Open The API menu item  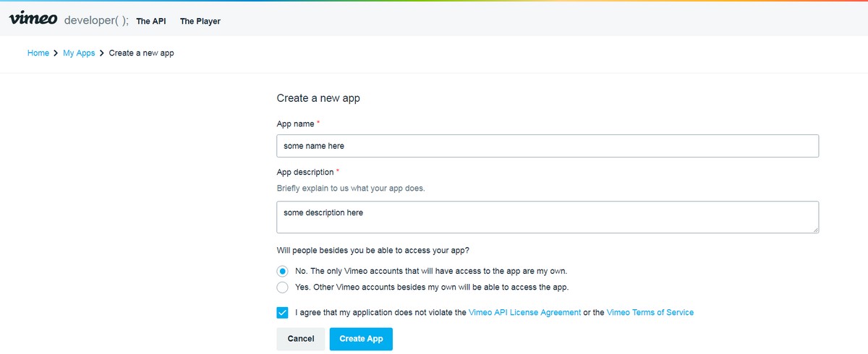click(151, 22)
